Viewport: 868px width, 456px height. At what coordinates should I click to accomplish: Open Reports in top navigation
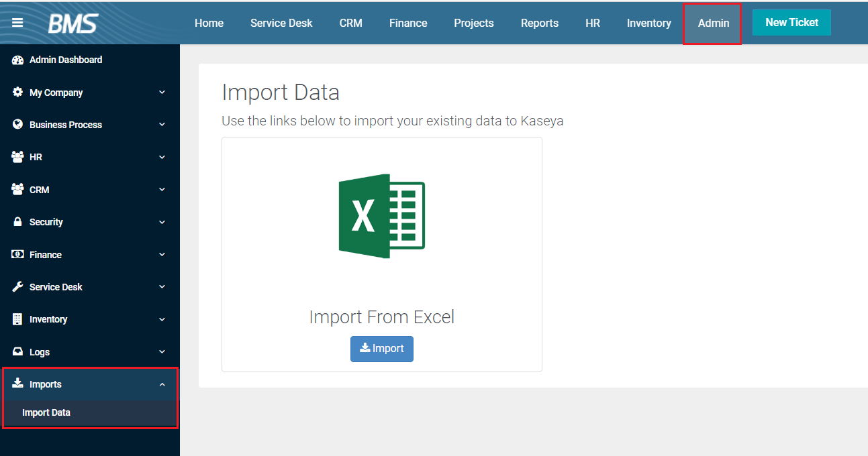(540, 23)
